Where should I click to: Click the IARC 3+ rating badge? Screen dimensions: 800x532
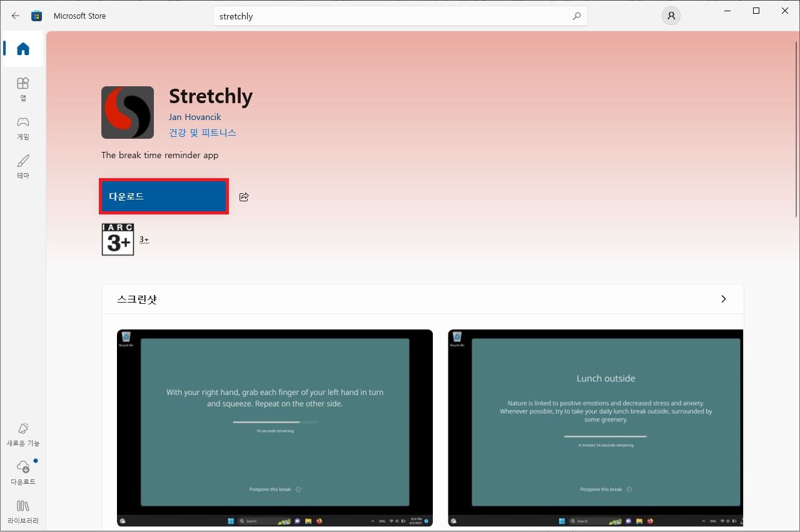coord(118,239)
